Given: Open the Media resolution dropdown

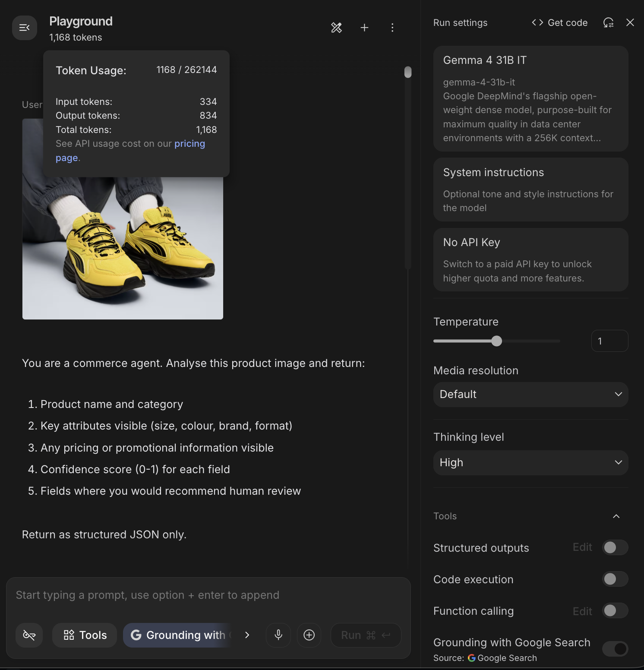Looking at the screenshot, I should tap(530, 394).
